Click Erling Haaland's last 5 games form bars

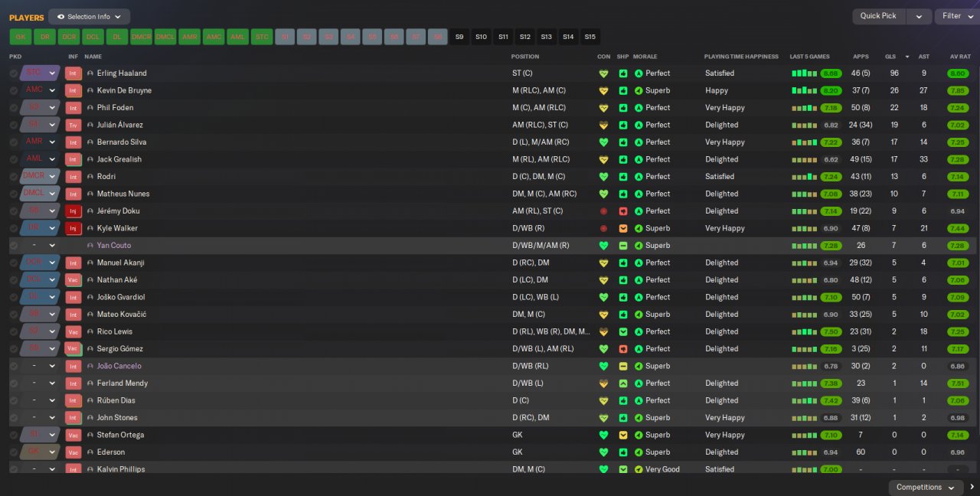click(804, 73)
